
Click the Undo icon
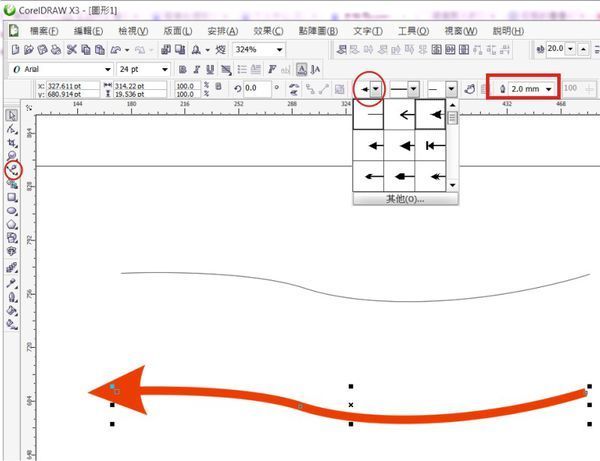[x=116, y=50]
